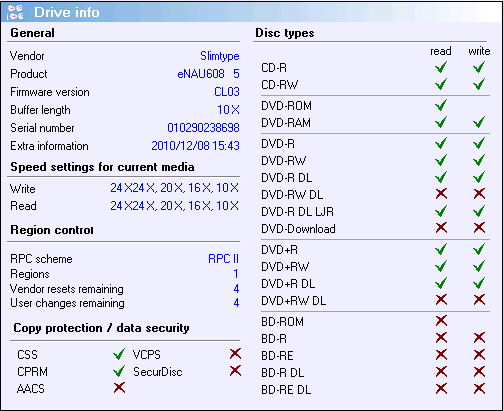Click the CD-R write green checkmark

[479, 68]
